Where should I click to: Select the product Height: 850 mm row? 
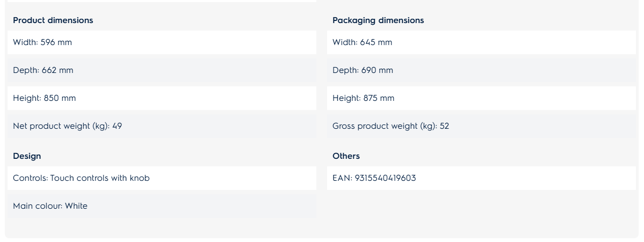click(x=162, y=98)
